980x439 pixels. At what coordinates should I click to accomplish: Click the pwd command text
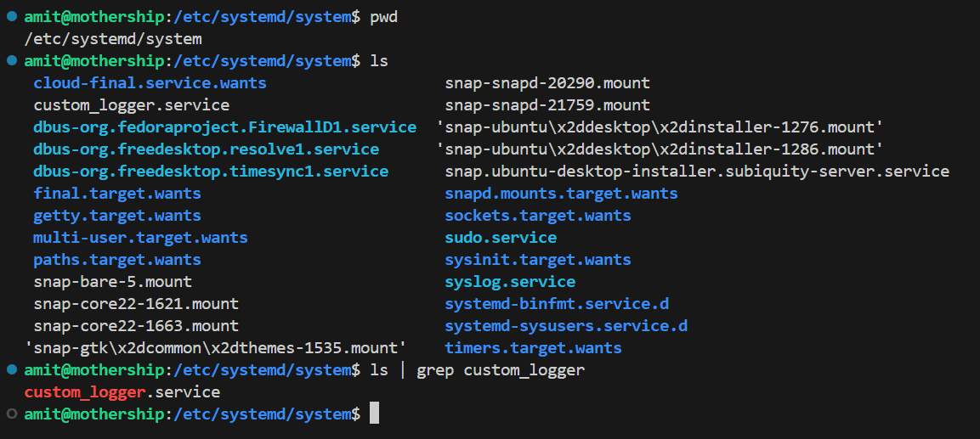coord(383,18)
